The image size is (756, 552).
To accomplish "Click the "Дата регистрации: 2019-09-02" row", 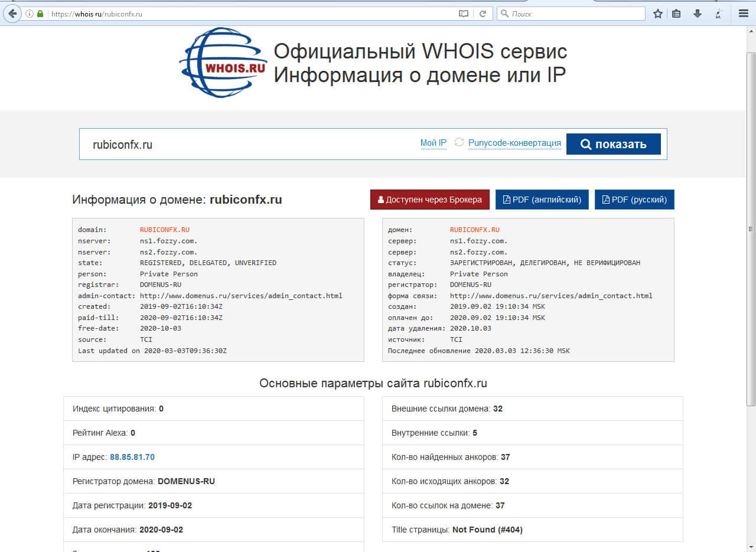I will [x=214, y=505].
